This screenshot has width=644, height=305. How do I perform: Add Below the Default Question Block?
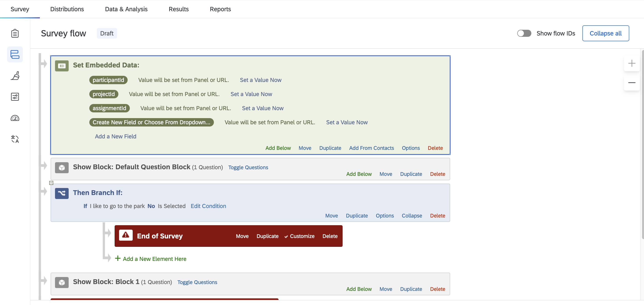tap(359, 174)
